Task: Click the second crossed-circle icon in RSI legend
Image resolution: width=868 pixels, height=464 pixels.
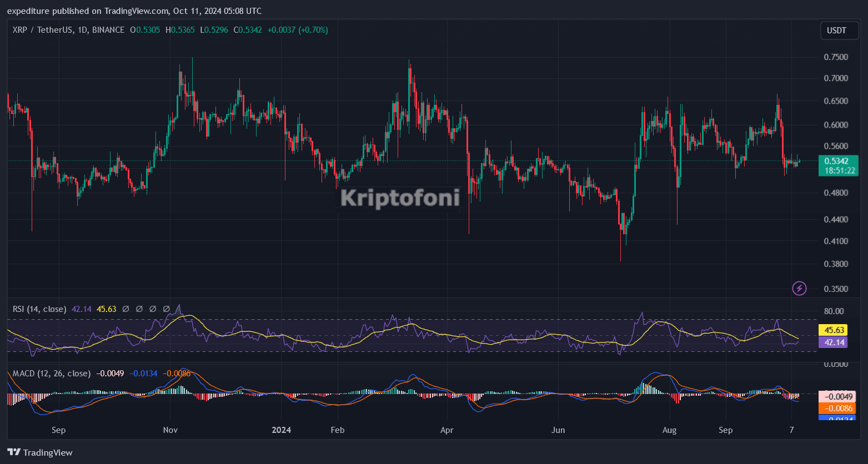Action: tap(139, 309)
